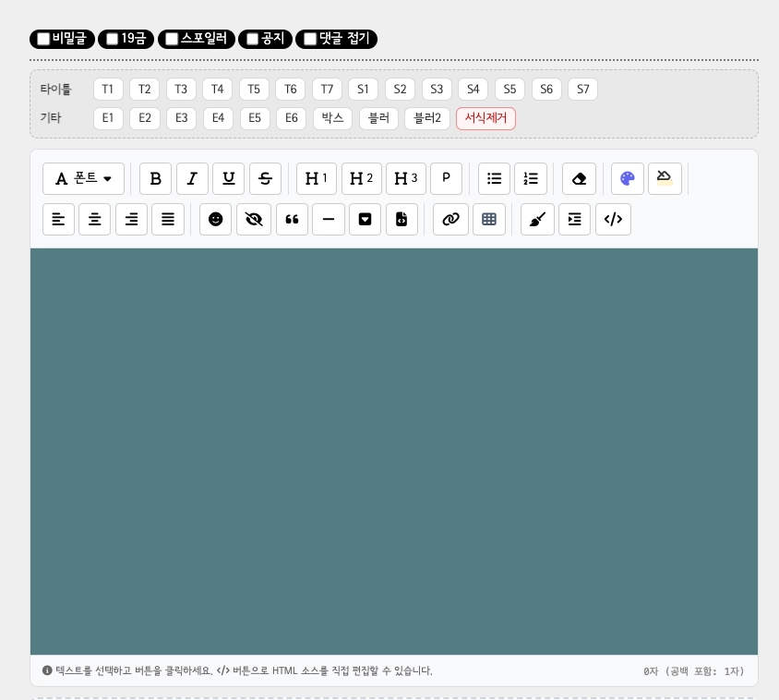779x700 pixels.
Task: Check the 스포일러 option
Action: pyautogui.click(x=172, y=39)
